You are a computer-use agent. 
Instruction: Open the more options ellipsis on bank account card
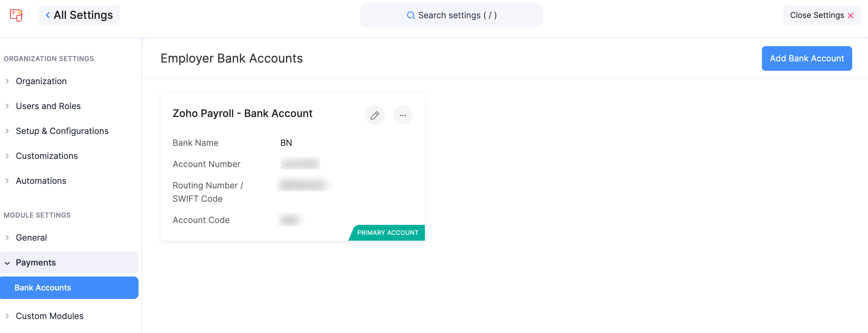403,115
